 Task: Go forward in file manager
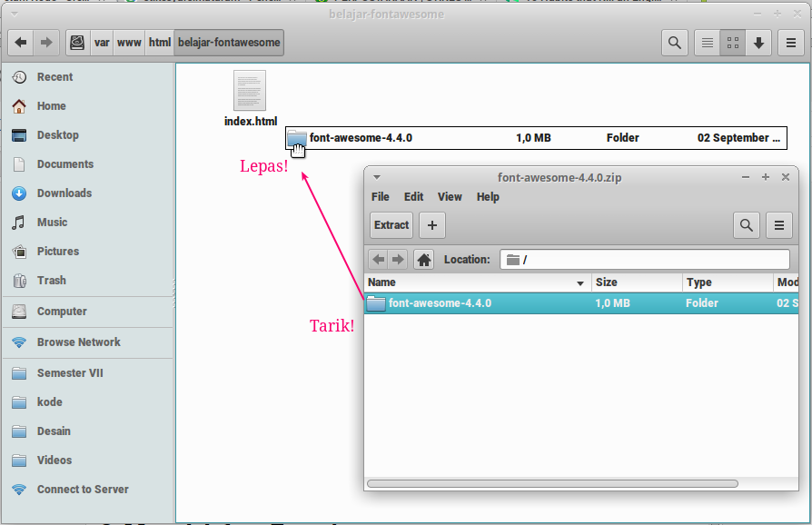click(x=46, y=43)
